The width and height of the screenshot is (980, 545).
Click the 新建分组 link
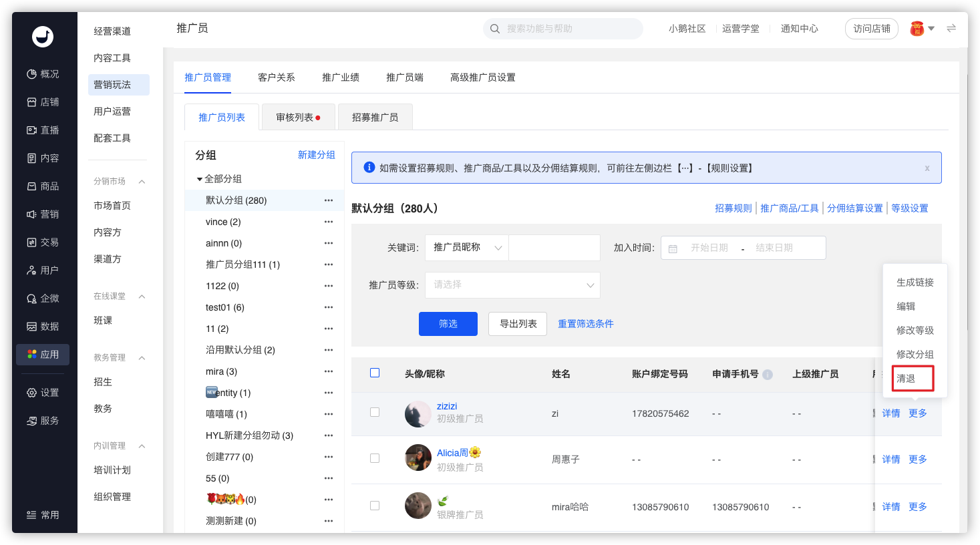316,155
